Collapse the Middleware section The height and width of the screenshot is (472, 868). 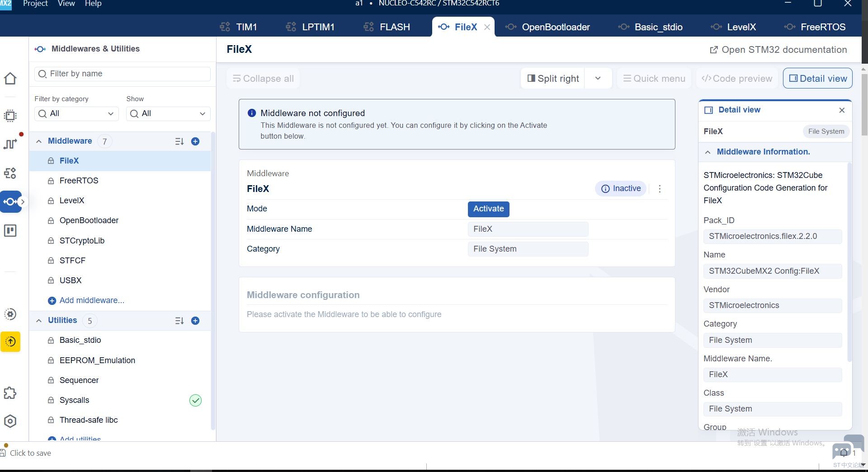39,141
